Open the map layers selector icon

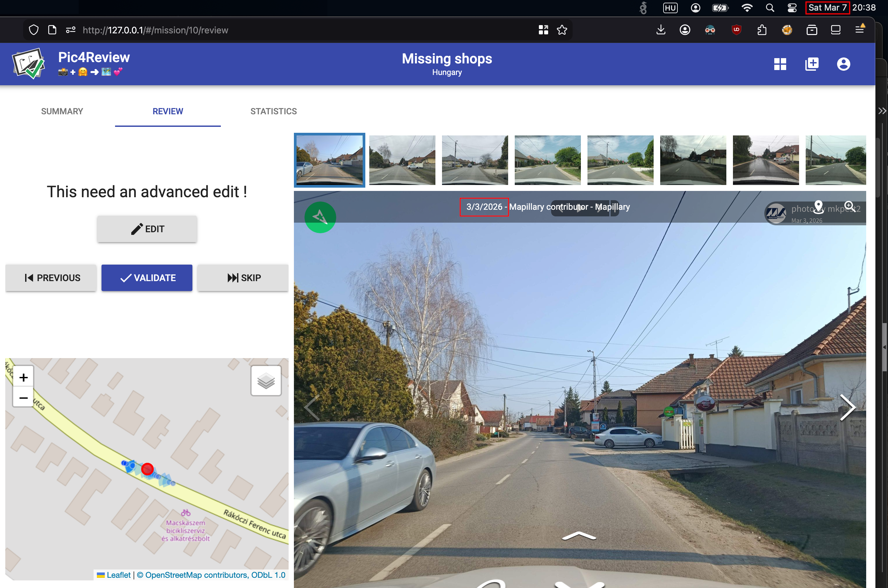tap(266, 381)
